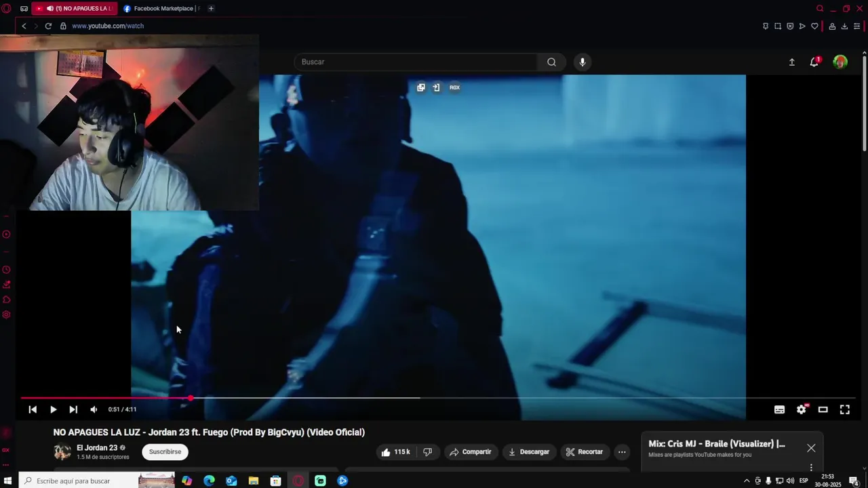Open the video settings gear
Screen dimensions: 868x488
[802, 409]
